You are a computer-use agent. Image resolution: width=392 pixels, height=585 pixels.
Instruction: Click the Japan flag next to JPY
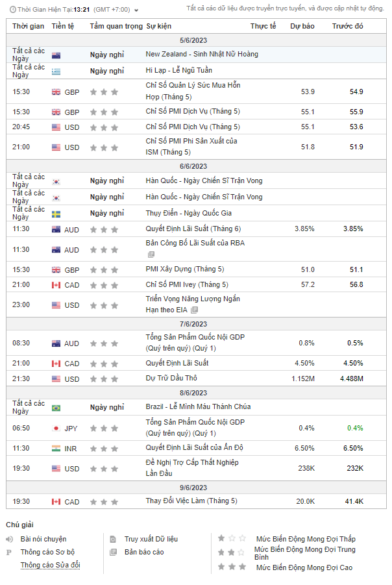coord(56,429)
